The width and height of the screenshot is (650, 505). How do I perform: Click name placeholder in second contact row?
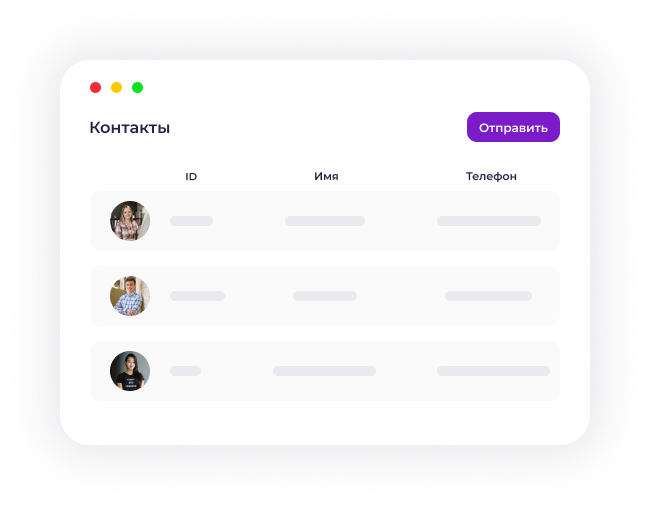[325, 296]
